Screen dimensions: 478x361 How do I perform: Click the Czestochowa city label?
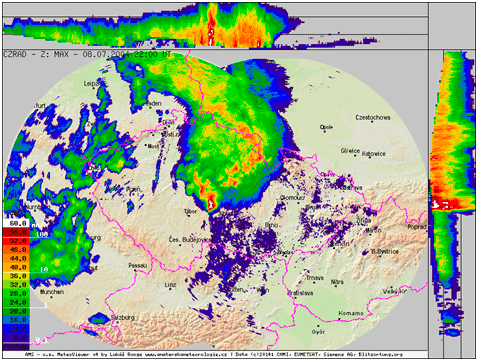tap(373, 117)
